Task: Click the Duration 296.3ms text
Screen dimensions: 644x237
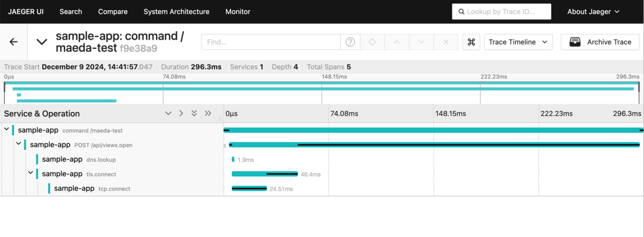Action: coord(191,67)
